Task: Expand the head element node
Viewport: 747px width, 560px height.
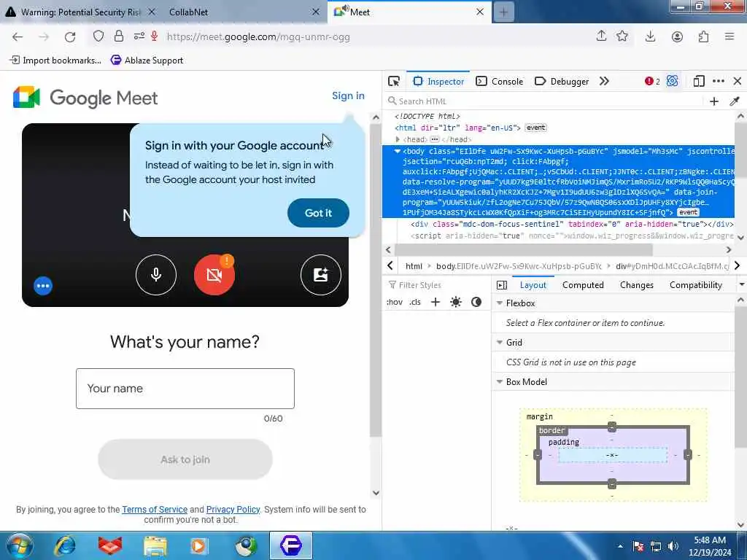Action: point(398,139)
